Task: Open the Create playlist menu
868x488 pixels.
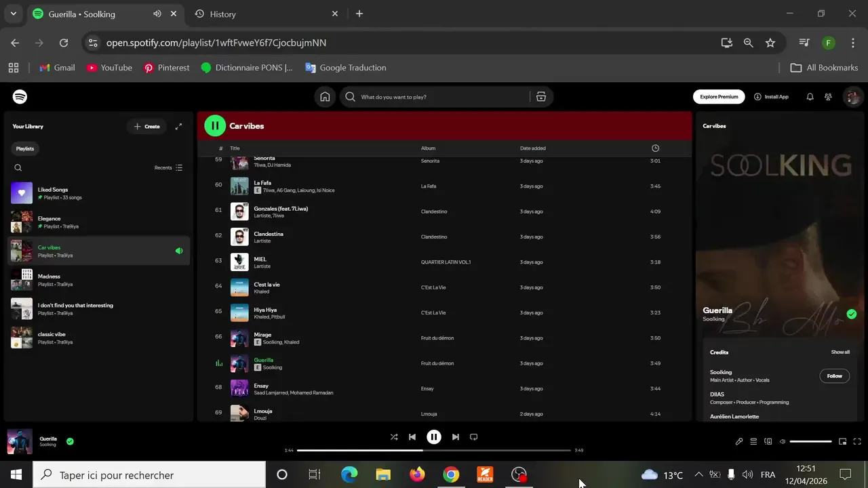Action: coord(146,127)
